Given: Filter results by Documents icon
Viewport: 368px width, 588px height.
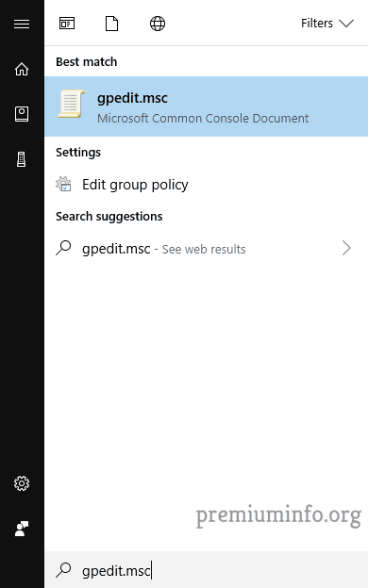Looking at the screenshot, I should point(111,24).
